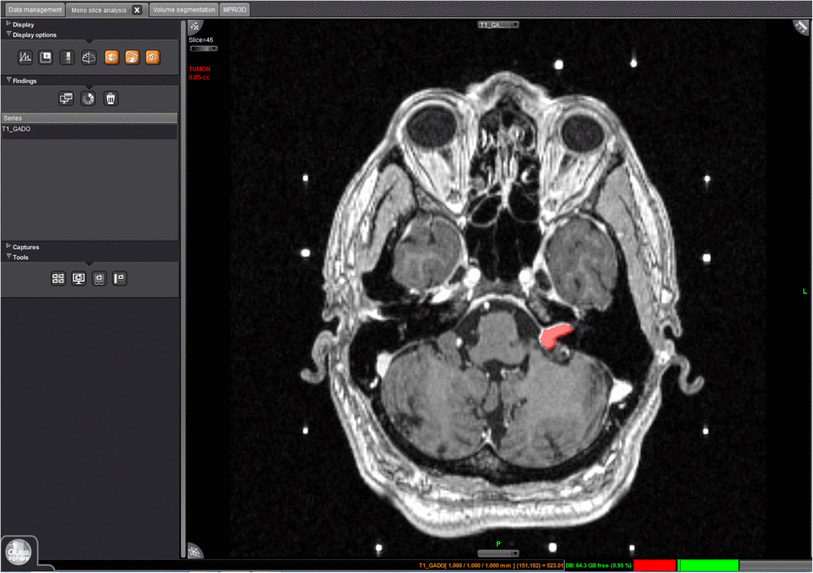
Task: Open the Data management tab
Action: 35,9
